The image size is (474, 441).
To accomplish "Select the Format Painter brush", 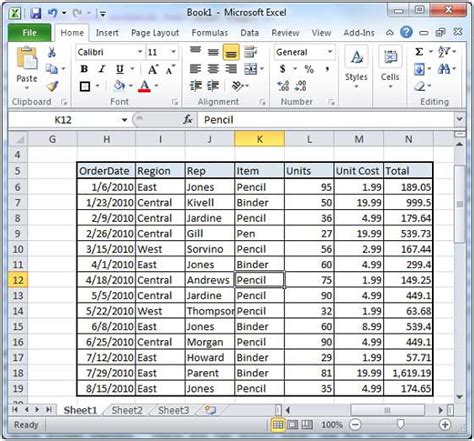I will [52, 86].
